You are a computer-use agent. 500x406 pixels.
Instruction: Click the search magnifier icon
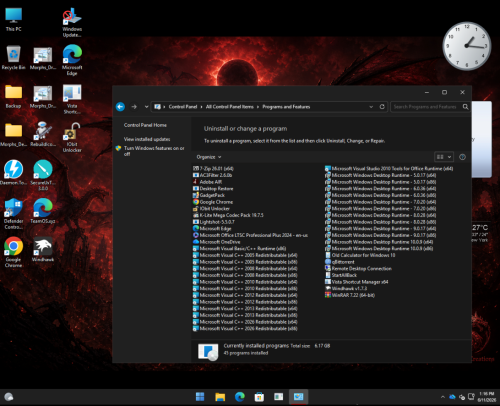pyautogui.click(x=465, y=107)
